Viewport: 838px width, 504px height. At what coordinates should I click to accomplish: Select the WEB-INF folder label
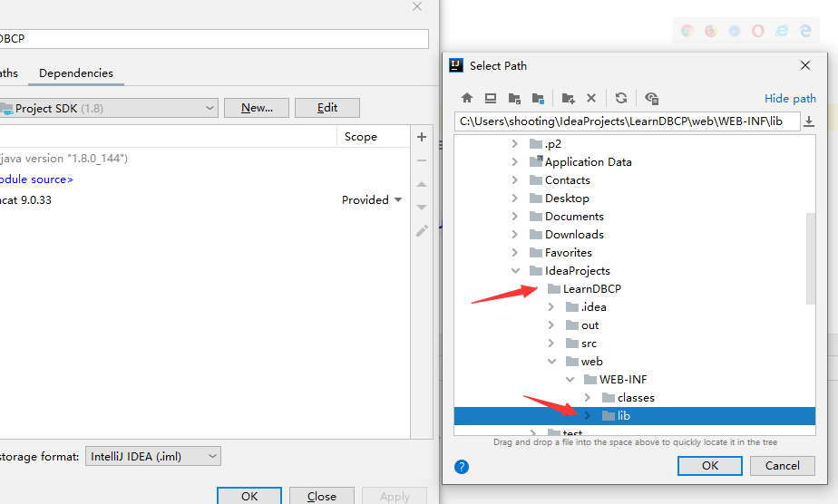(x=623, y=380)
